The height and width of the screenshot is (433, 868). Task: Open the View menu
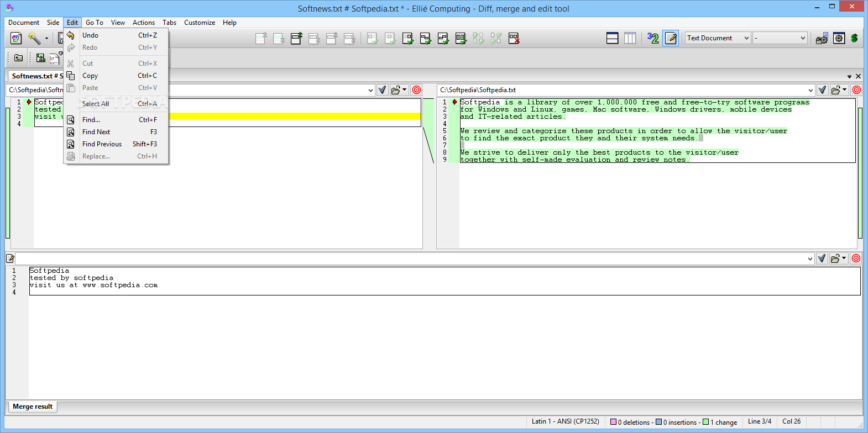point(118,23)
